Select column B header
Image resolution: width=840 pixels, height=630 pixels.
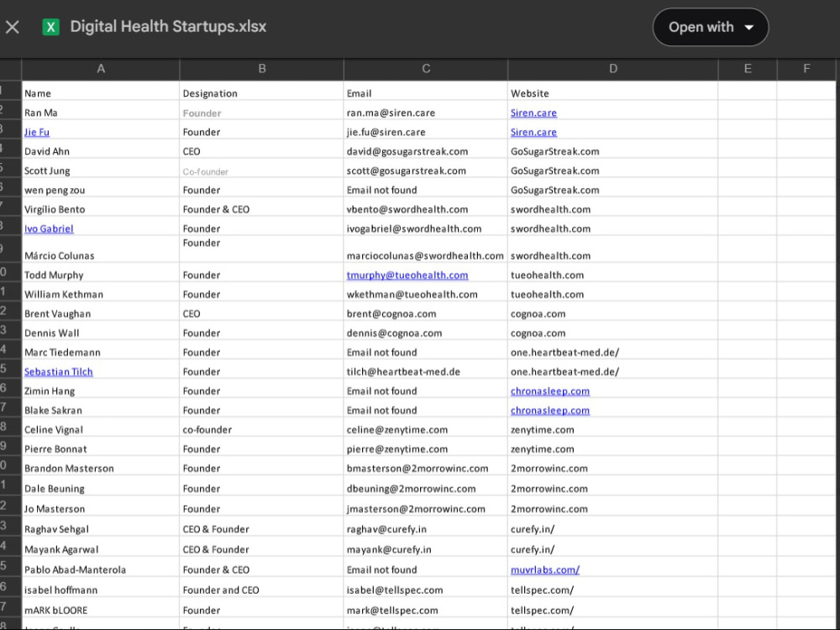tap(262, 69)
